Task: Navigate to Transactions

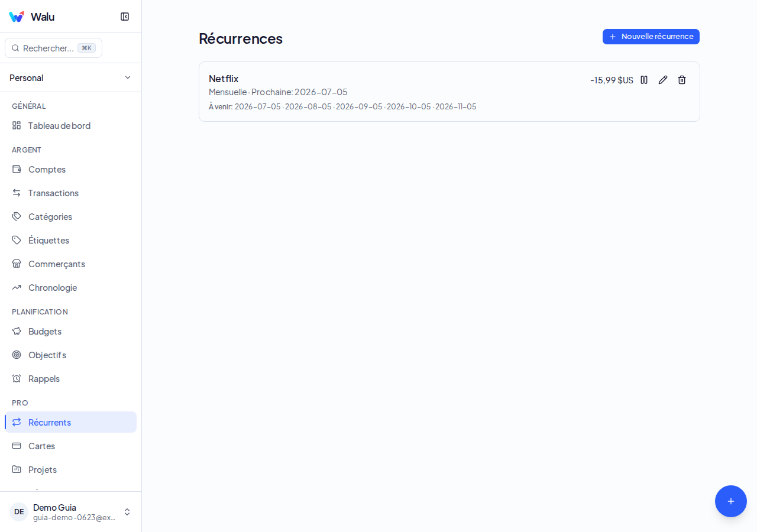Action: [70, 193]
